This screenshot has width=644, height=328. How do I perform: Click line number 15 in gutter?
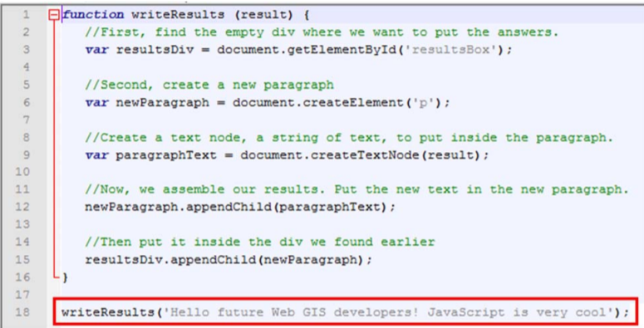(x=22, y=259)
